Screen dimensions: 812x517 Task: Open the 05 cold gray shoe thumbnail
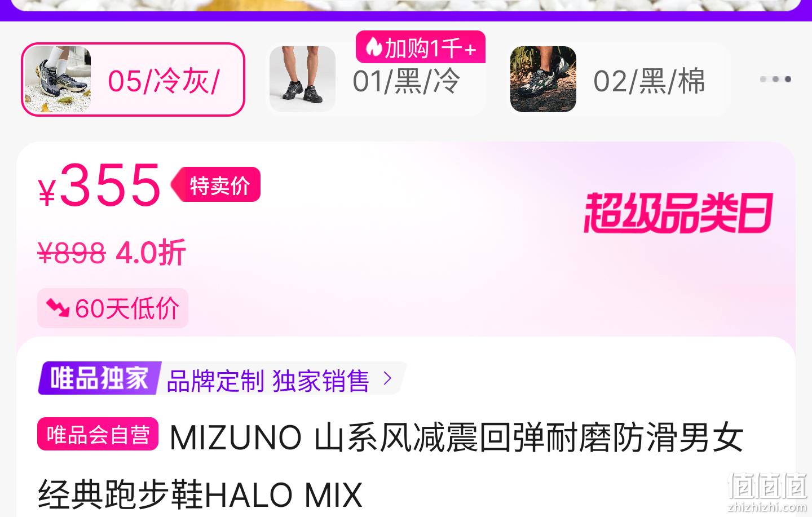[58, 79]
